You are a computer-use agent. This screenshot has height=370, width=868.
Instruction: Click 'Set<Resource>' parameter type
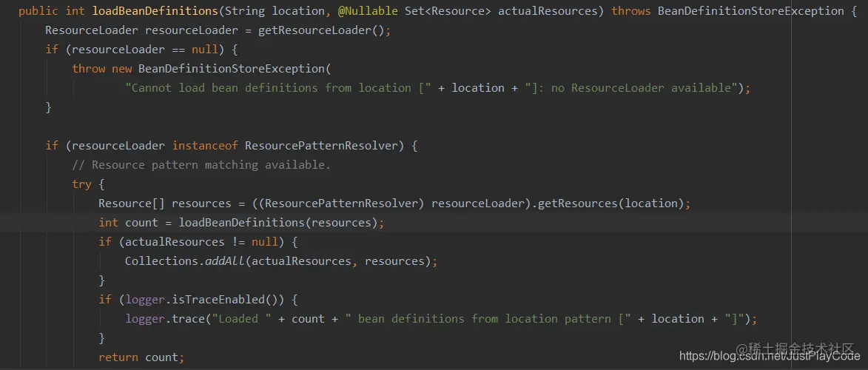pyautogui.click(x=448, y=11)
